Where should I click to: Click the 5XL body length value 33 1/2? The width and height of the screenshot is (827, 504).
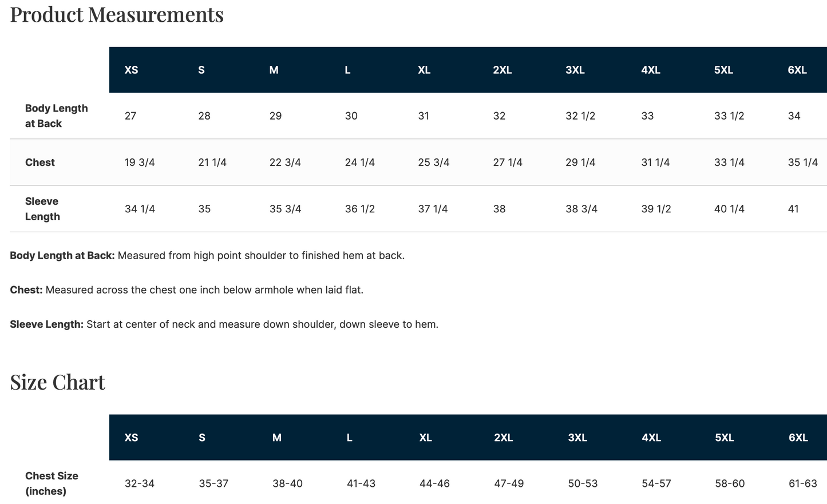729,116
